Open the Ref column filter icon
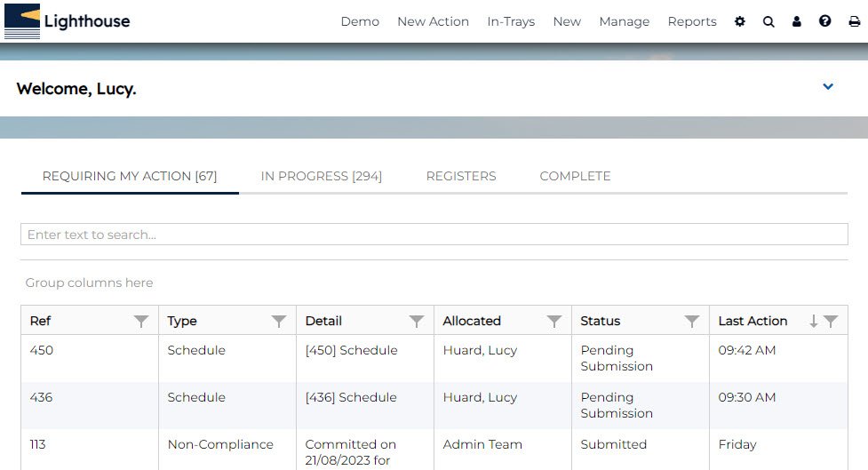868x470 pixels. click(x=140, y=322)
